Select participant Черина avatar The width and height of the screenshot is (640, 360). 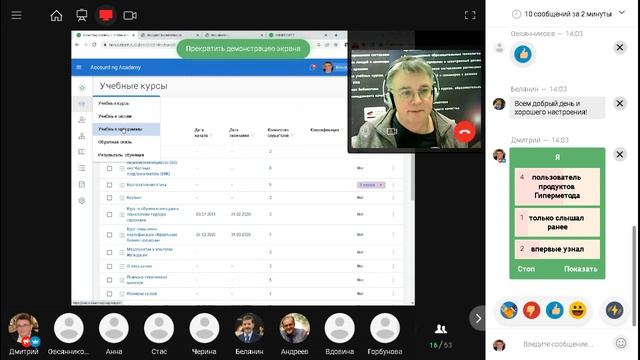click(x=204, y=328)
